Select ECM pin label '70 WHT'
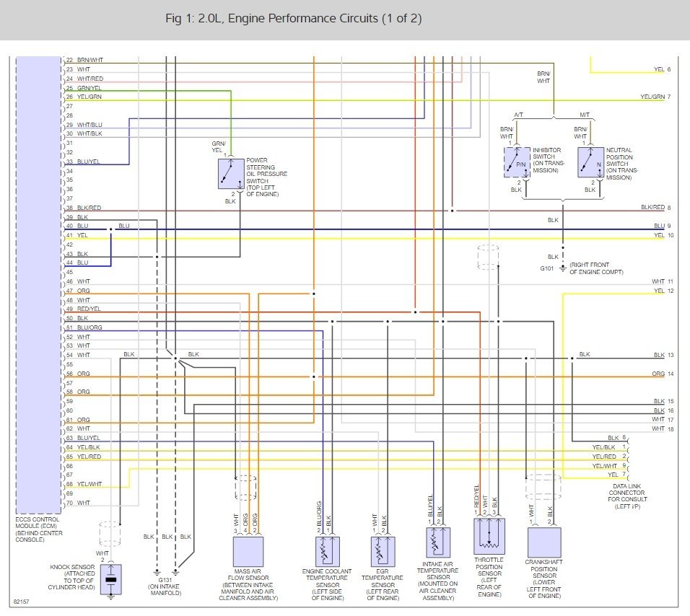This screenshot has height=616, width=690. (x=79, y=503)
